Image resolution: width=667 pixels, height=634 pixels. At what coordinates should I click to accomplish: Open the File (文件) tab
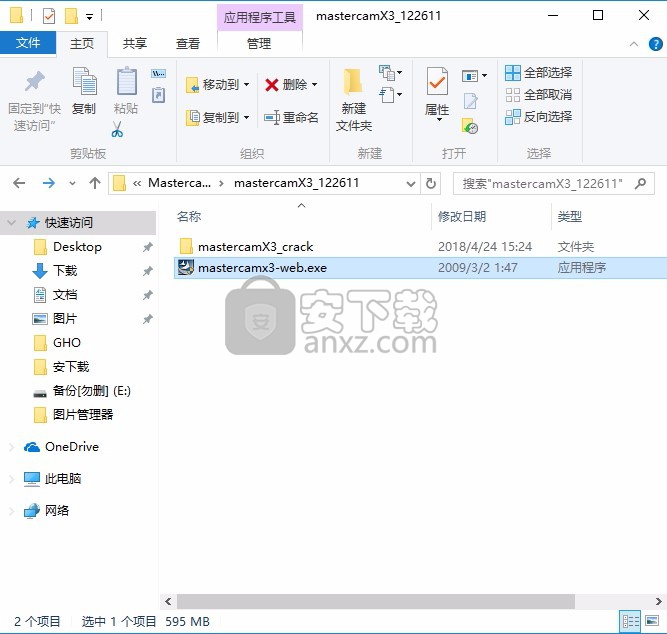(x=28, y=43)
